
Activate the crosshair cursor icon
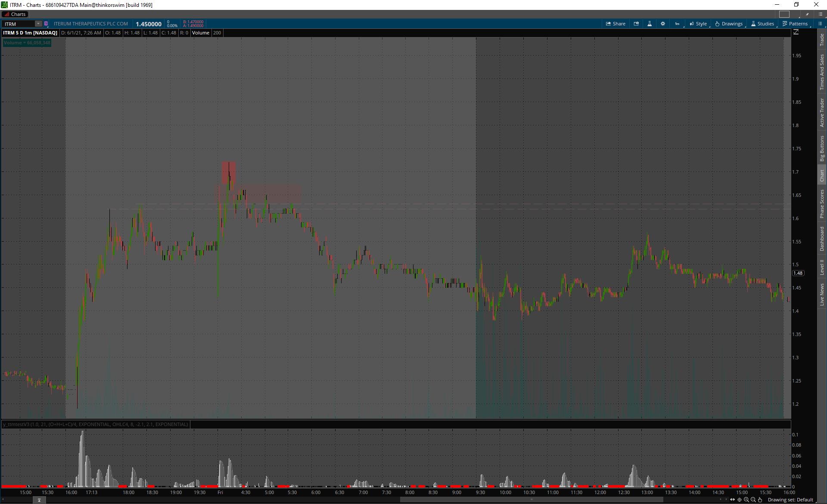(x=740, y=500)
